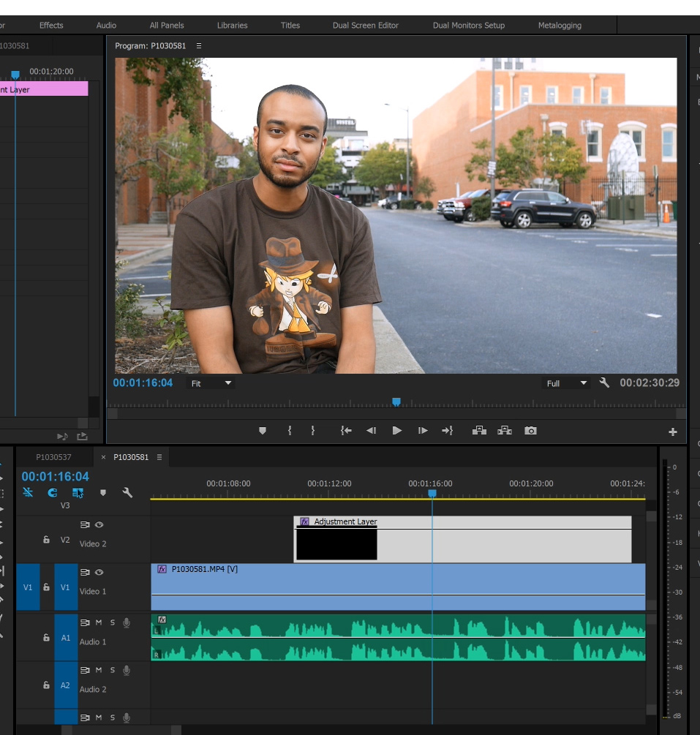Step back one frame
700x735 pixels.
(372, 430)
